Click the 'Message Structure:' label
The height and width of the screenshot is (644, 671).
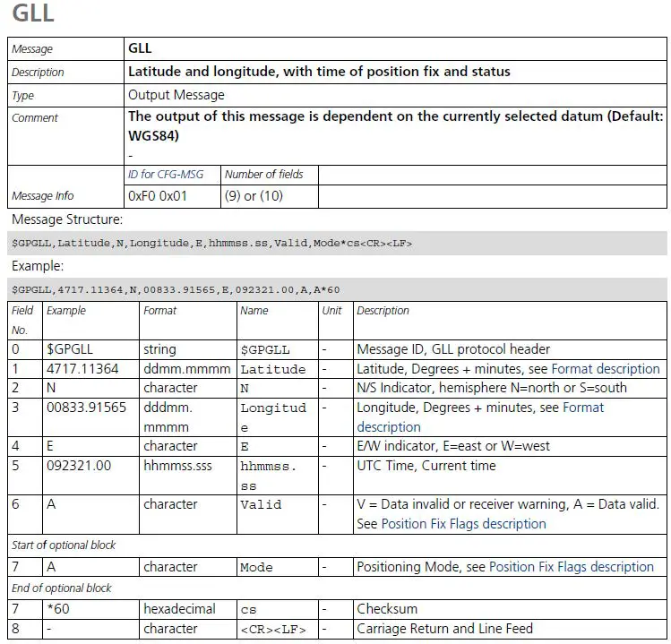[67, 219]
